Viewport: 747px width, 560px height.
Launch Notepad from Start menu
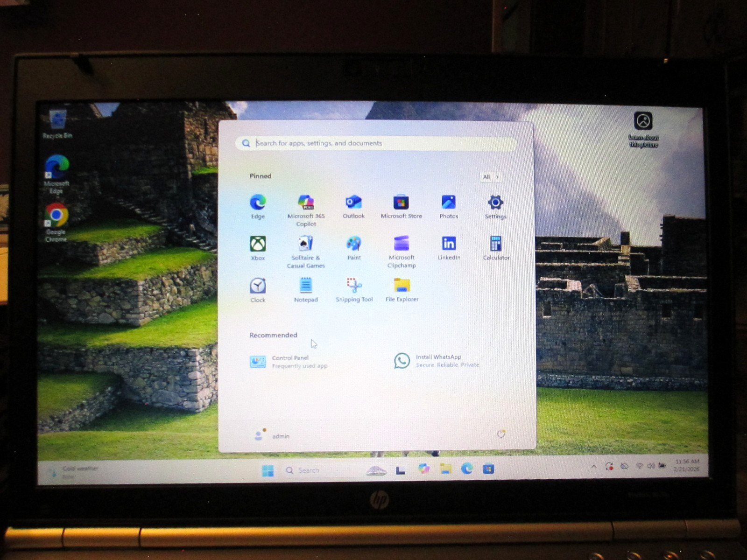pos(306,290)
